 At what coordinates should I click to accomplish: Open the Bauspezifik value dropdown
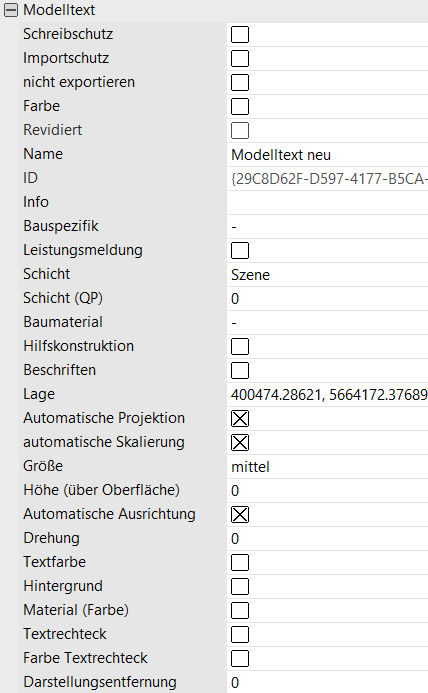click(x=327, y=227)
